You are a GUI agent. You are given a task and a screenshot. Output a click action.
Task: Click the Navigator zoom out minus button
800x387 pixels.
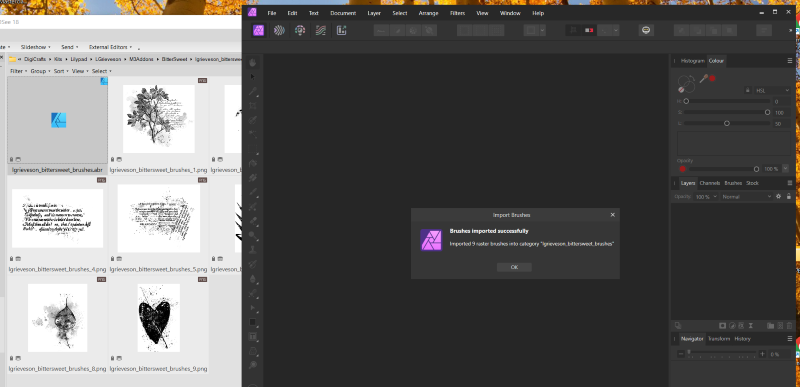[x=681, y=354]
